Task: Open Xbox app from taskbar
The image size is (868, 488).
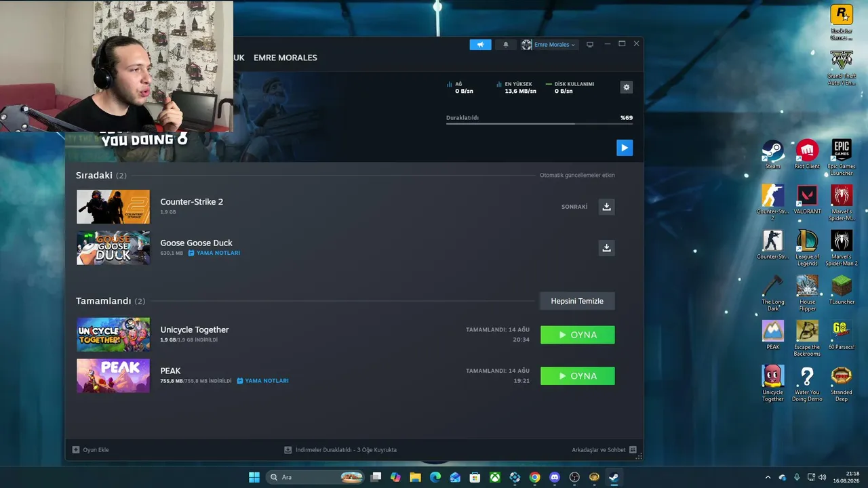Action: click(495, 477)
